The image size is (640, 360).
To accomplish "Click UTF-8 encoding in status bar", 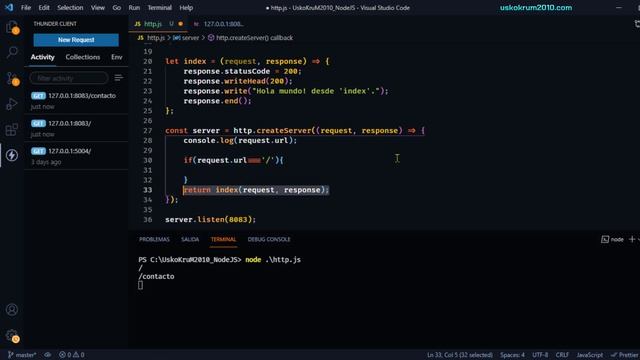I will click(540, 355).
